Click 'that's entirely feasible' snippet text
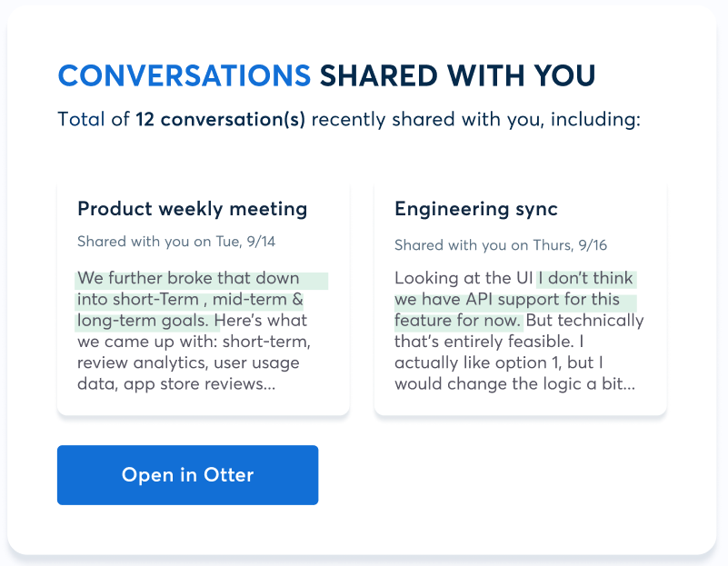Viewport: 728px width, 566px height. coord(480,342)
